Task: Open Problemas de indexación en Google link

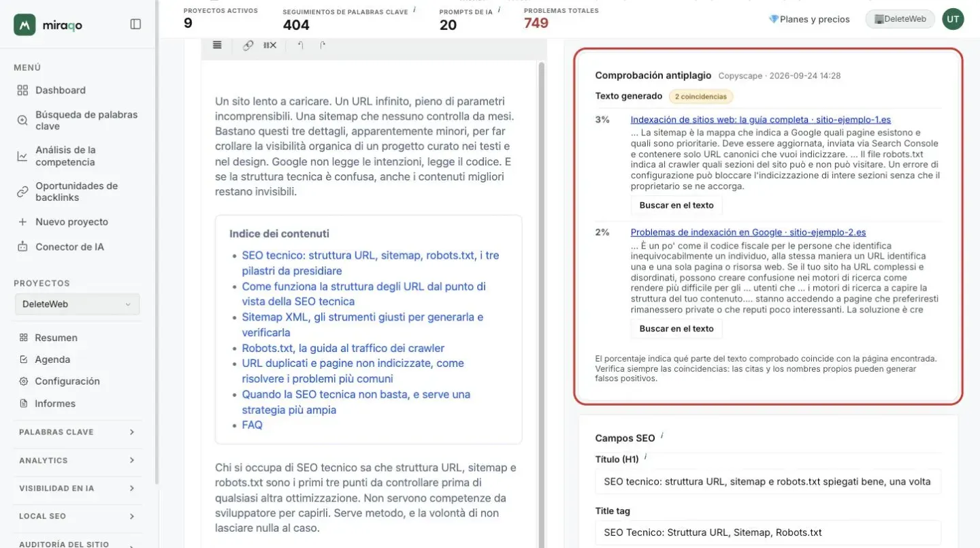Action: click(x=748, y=232)
